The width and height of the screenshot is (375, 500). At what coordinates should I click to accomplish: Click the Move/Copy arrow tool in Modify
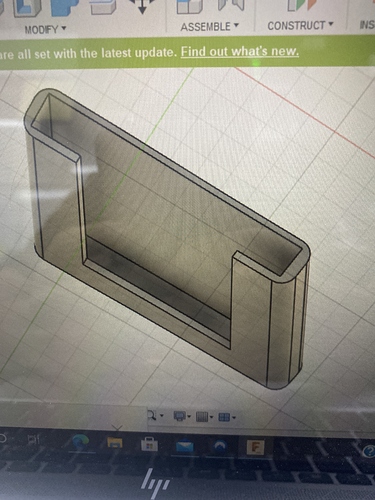coord(142,6)
